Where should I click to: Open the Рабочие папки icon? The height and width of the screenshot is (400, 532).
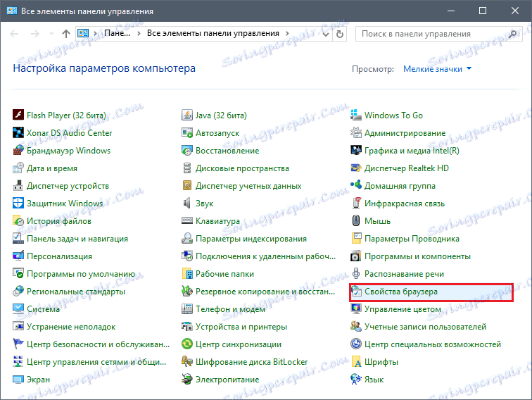(x=187, y=274)
